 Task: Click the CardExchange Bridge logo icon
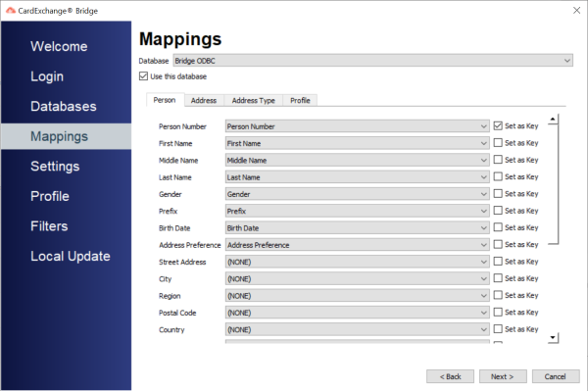(x=11, y=11)
